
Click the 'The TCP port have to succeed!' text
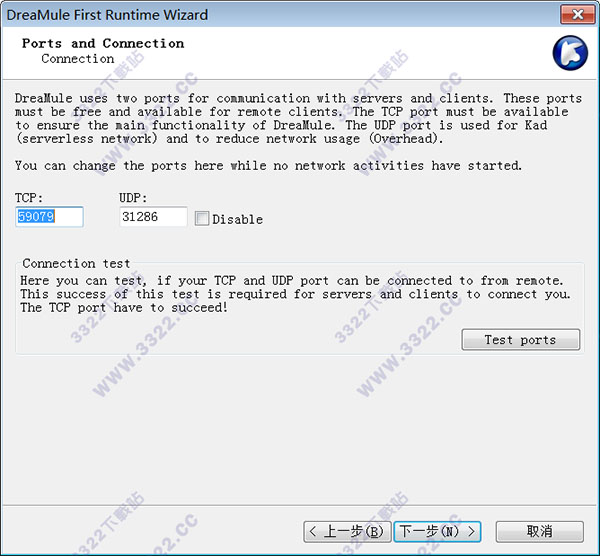click(124, 308)
